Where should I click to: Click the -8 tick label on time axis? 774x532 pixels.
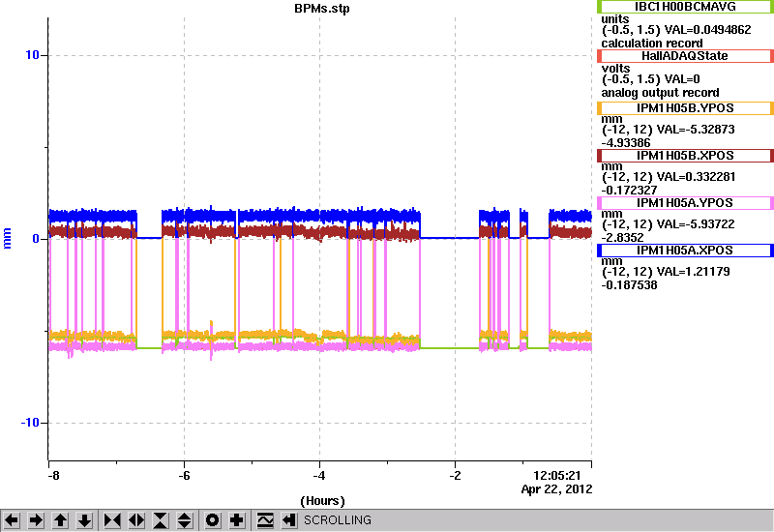point(54,476)
